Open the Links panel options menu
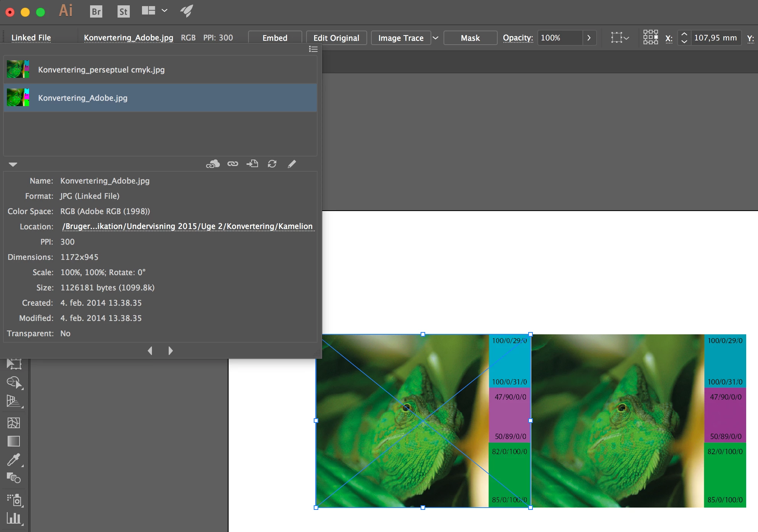Viewport: 758px width, 532px height. click(x=313, y=49)
